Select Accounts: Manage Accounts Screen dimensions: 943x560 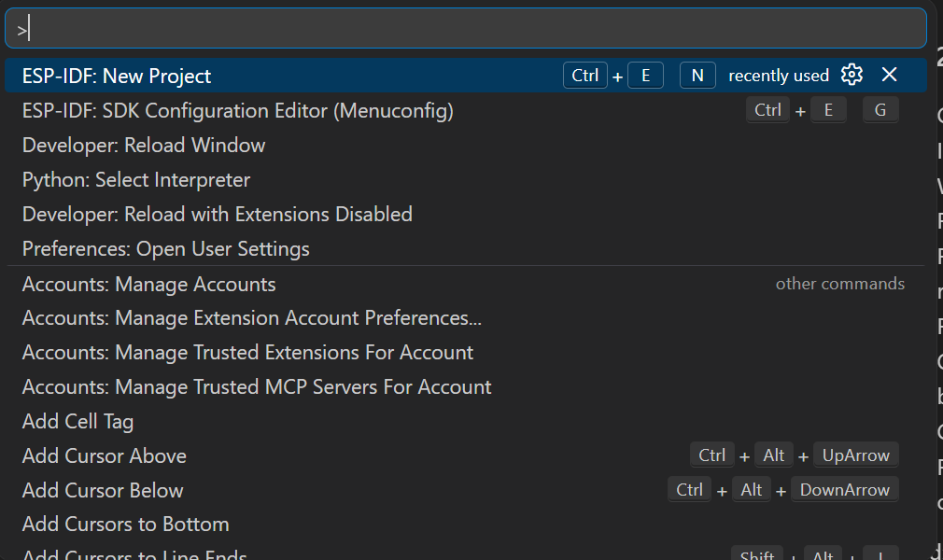click(466, 284)
